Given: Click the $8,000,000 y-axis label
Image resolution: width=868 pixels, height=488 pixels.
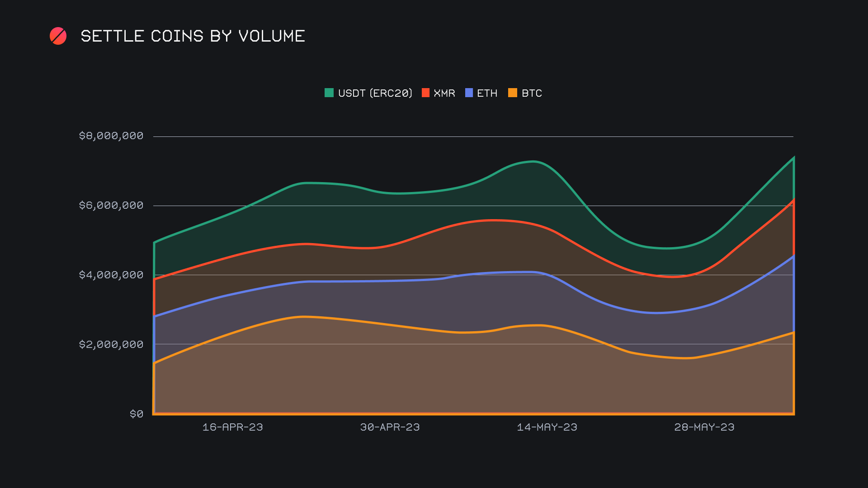Looking at the screenshot, I should click(111, 136).
